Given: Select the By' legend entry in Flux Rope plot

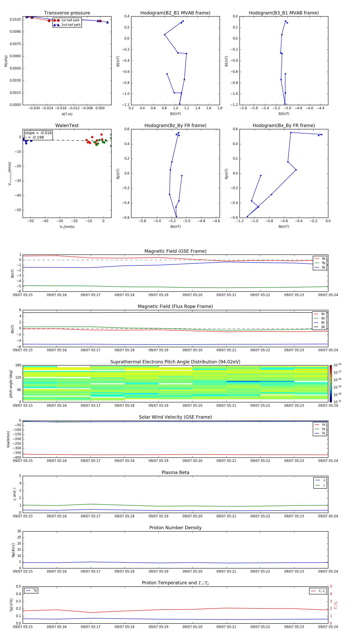Looking at the screenshot, I should [x=320, y=318].
